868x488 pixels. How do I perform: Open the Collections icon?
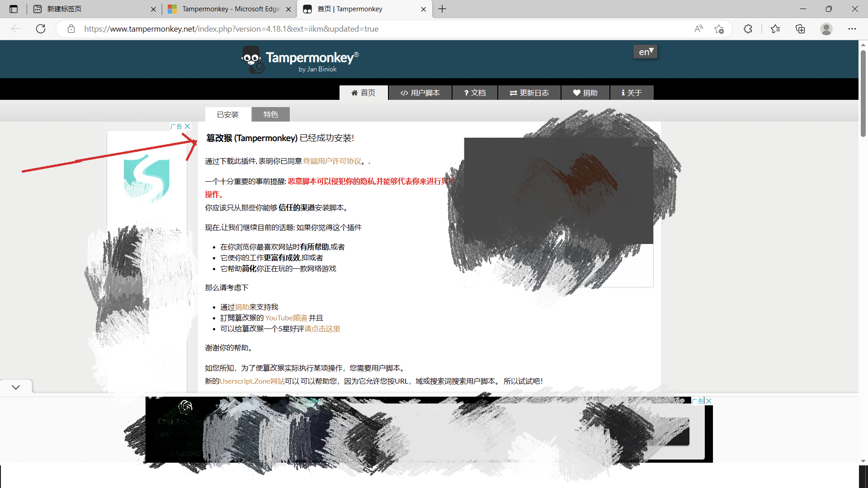coord(800,29)
